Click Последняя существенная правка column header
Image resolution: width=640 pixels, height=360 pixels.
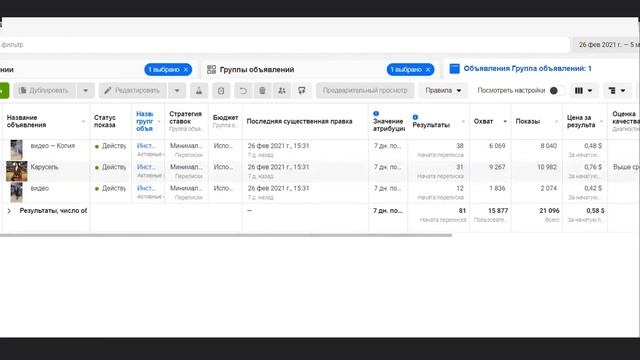pos(299,121)
